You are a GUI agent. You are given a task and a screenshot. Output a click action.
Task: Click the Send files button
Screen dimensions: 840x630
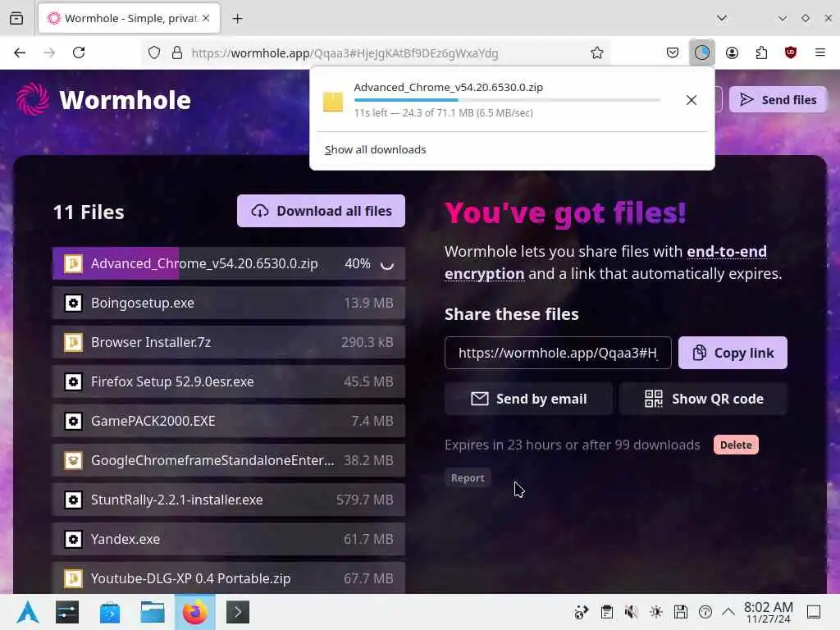point(778,99)
